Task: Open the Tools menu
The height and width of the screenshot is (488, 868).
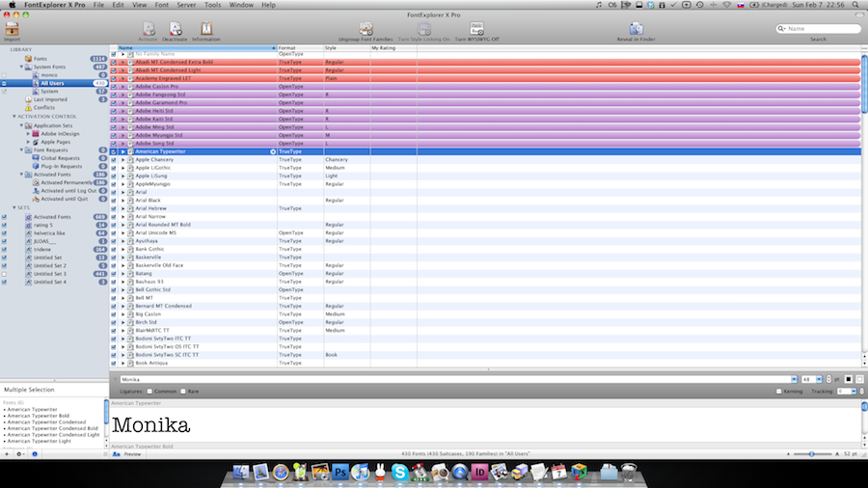Action: pos(212,5)
